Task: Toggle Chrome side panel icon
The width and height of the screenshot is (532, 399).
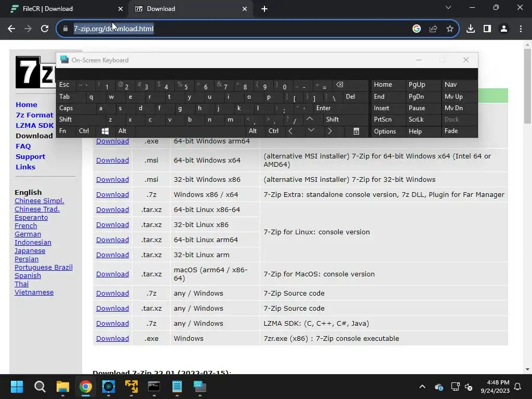Action: tap(487, 29)
